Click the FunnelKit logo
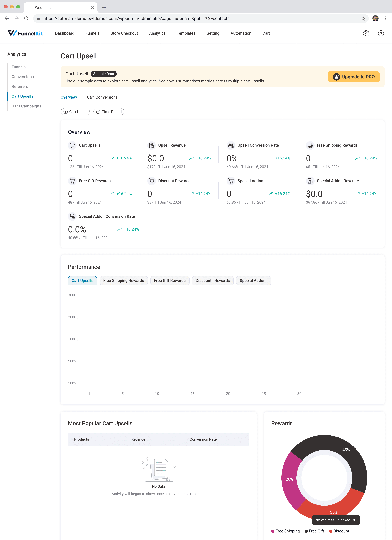The image size is (392, 540). (x=25, y=33)
